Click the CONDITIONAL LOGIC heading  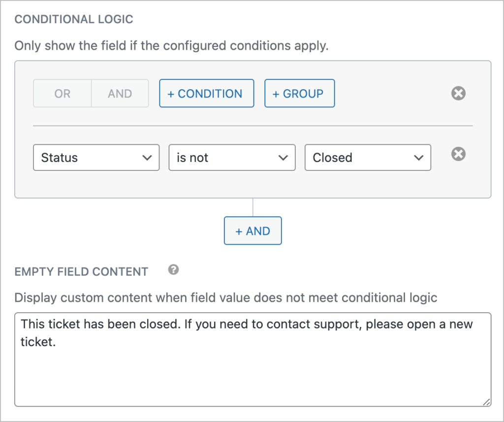[x=74, y=20]
